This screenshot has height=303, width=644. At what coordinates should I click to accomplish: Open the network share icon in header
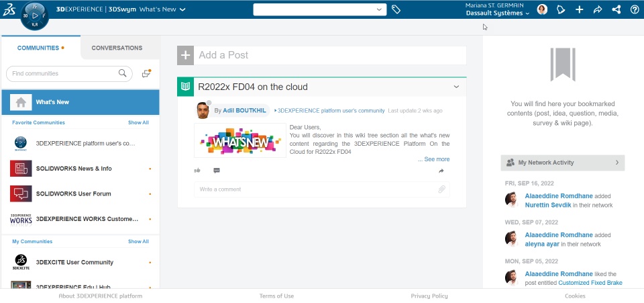[x=616, y=9]
